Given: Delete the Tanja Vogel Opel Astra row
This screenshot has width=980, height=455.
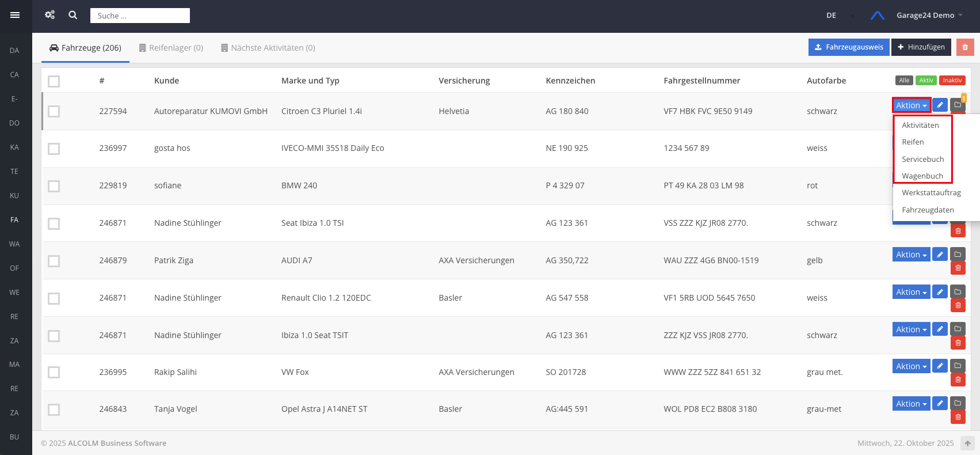Looking at the screenshot, I should click(958, 417).
